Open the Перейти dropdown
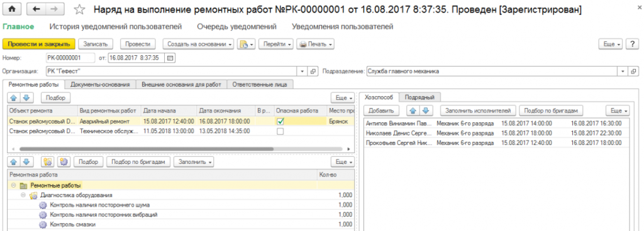644x231 pixels. click(x=275, y=44)
